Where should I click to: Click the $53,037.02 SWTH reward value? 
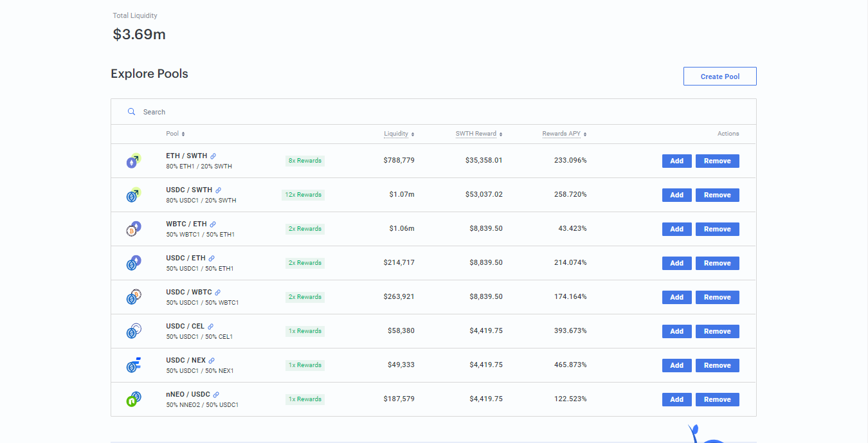coord(484,194)
